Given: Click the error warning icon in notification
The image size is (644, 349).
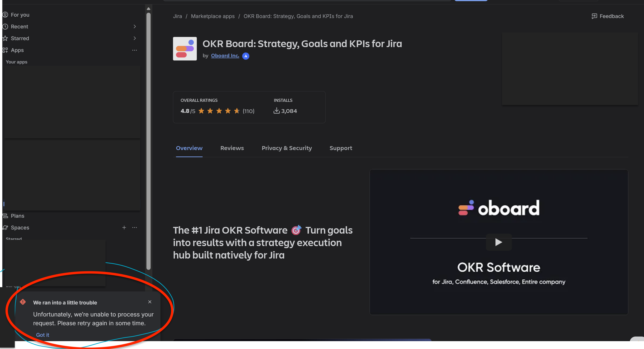Looking at the screenshot, I should click(23, 302).
